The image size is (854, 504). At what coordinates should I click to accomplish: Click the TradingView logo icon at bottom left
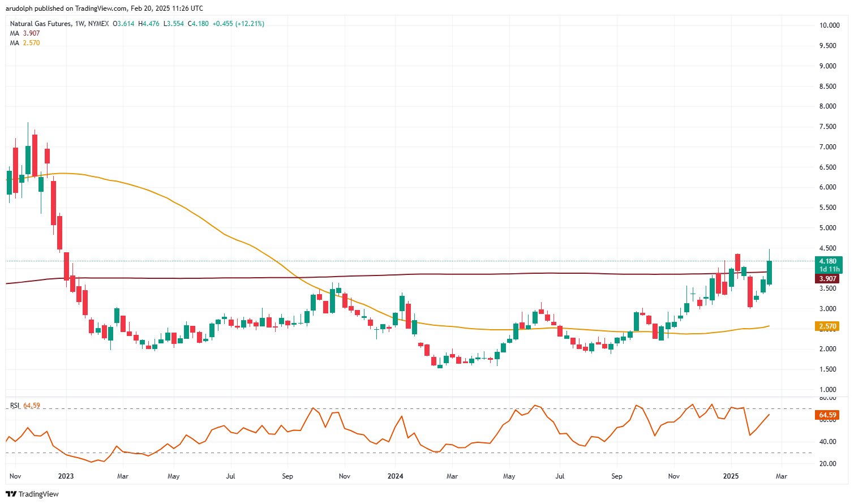[x=11, y=494]
